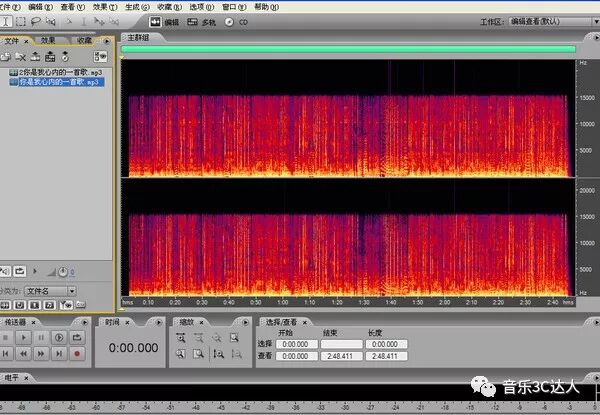Screen dimensions: 600x415
Task: Click the Play button in transport panel
Action: pyautogui.click(x=22, y=339)
